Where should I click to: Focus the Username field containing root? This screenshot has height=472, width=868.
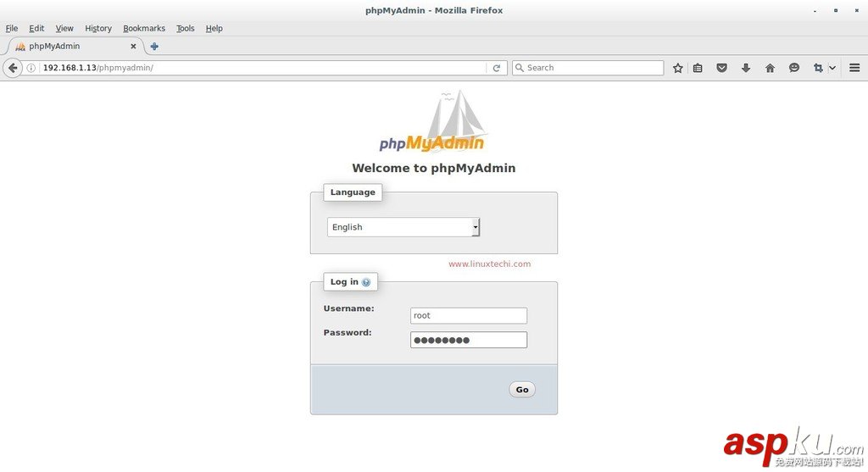coord(468,315)
